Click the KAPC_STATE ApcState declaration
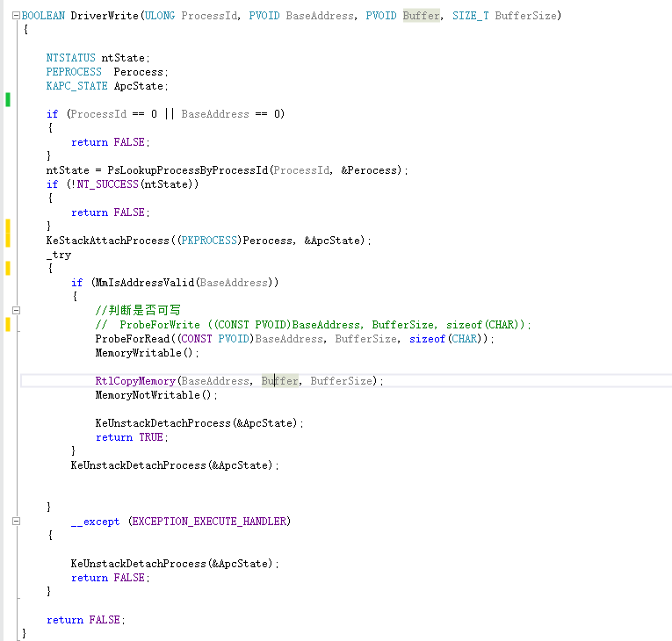This screenshot has height=641, width=672. click(x=106, y=86)
